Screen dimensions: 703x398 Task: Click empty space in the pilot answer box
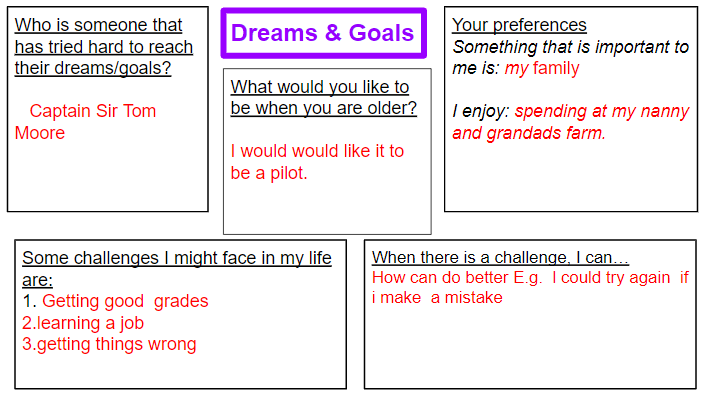327,208
